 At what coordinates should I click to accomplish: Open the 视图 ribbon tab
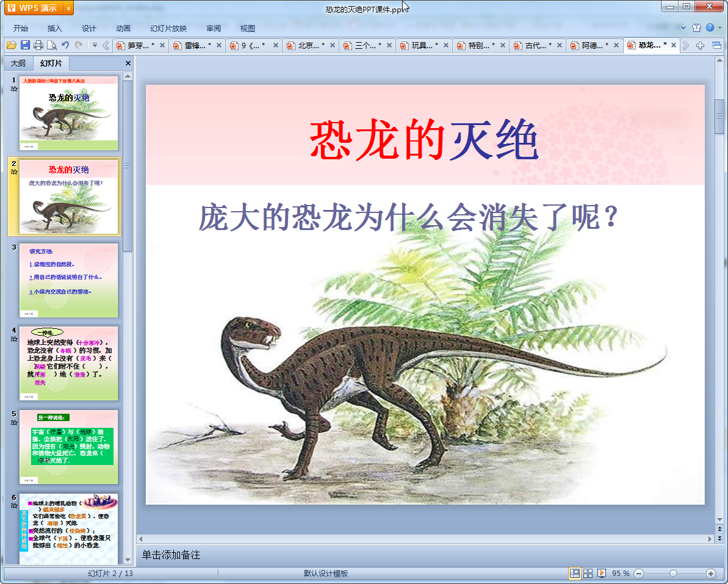point(248,28)
